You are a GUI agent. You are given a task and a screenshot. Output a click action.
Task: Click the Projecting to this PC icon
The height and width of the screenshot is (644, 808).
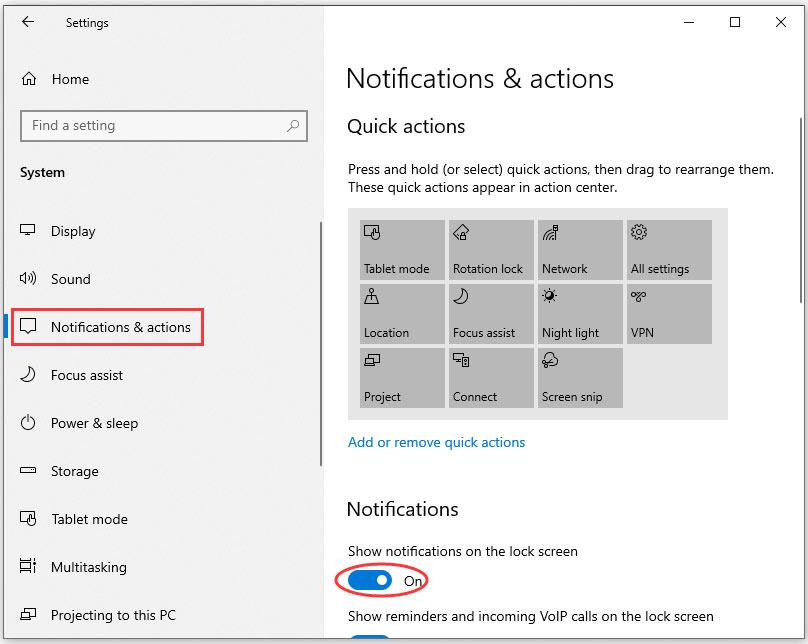click(x=28, y=614)
